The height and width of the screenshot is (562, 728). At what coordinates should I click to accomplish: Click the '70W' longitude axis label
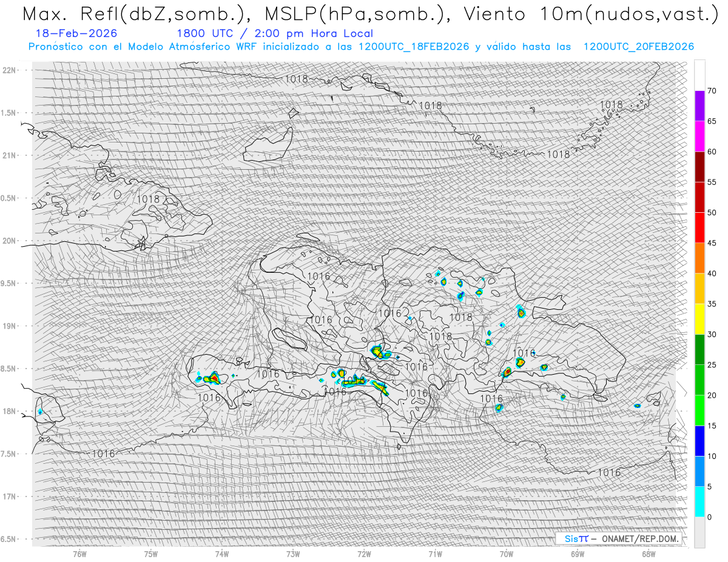coord(507,554)
